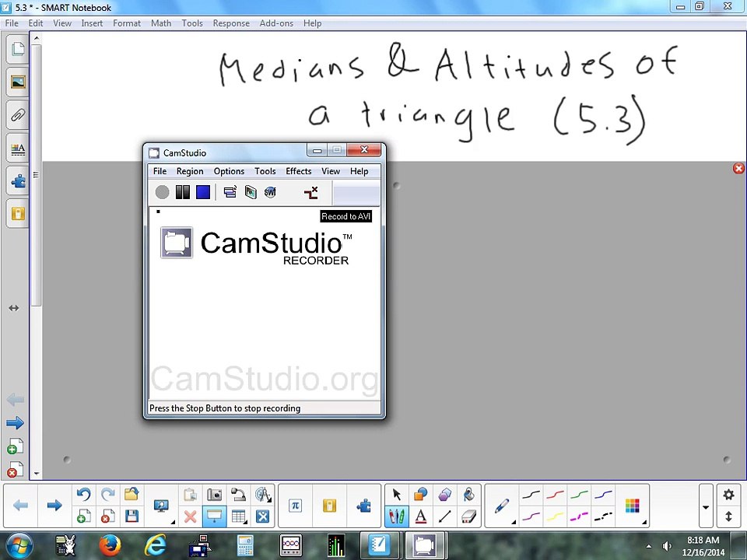This screenshot has width=747, height=560.
Task: Open the SMART Notebook Add-ons menu
Action: (276, 23)
